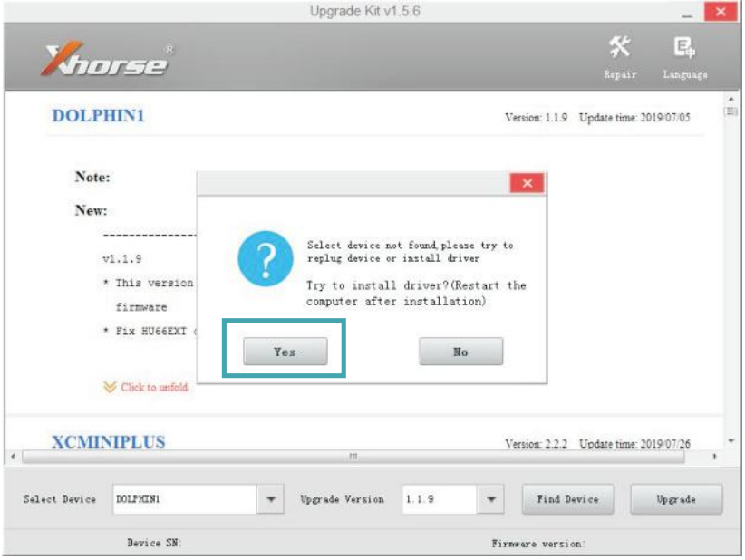Viewport: 745px width, 560px height.
Task: Click the 'Select device not found' message
Action: click(x=410, y=252)
